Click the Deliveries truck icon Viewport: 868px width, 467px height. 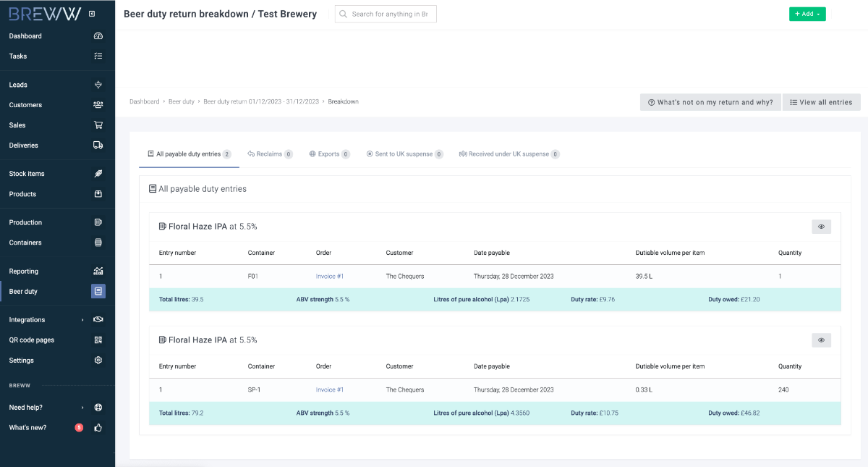coord(98,146)
